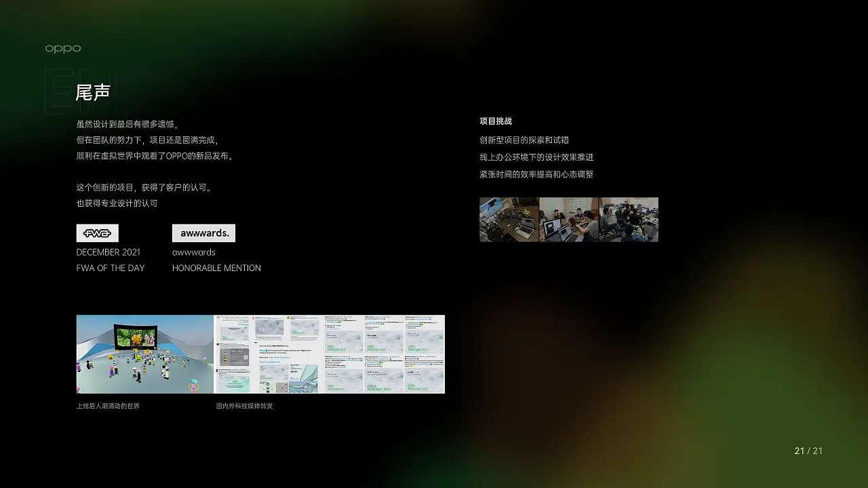Click the text HONORABLE MENTION
Viewport: 868px width, 488px height.
point(216,268)
